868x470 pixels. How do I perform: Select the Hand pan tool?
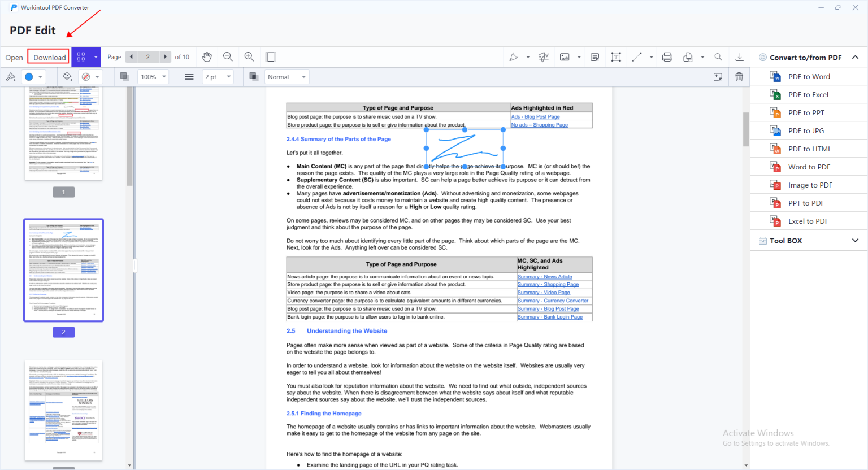tap(207, 56)
